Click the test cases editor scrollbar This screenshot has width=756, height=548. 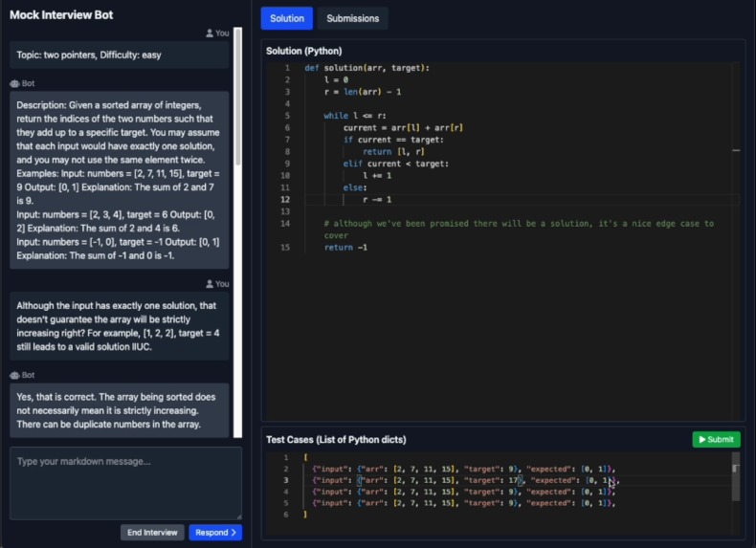pos(735,477)
